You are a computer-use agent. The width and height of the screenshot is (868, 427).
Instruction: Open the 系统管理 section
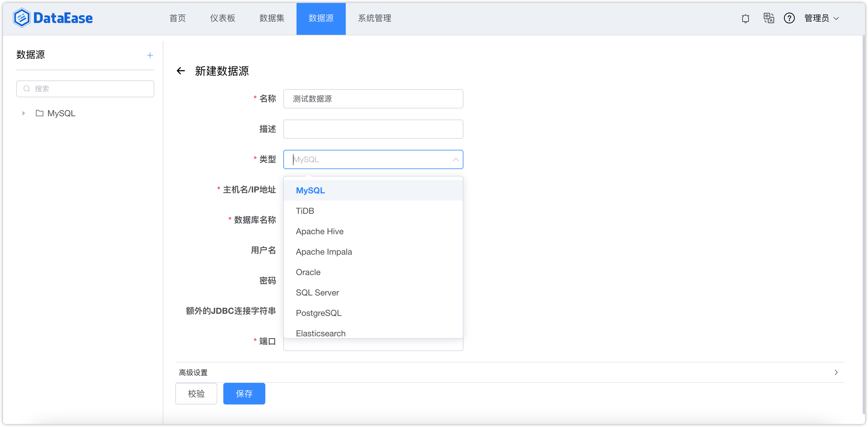(x=374, y=19)
